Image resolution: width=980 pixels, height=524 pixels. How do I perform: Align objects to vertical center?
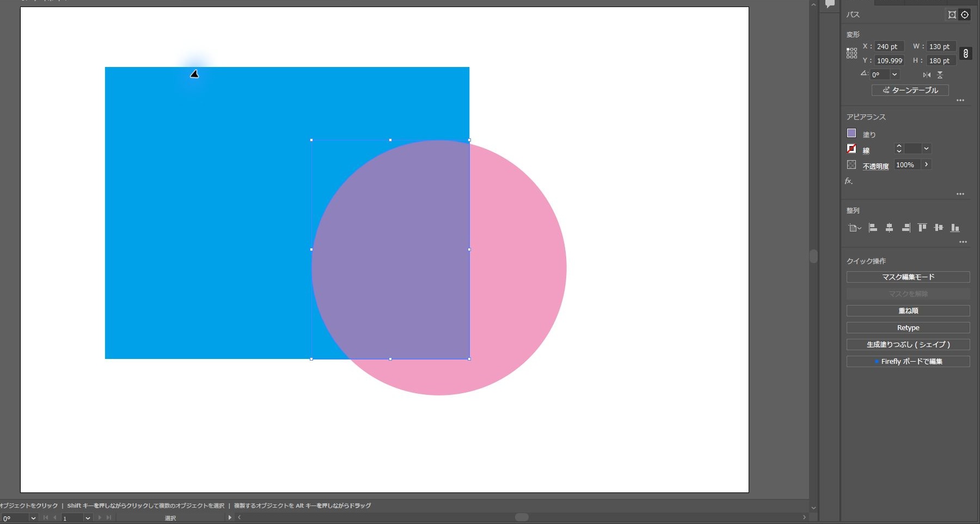pyautogui.click(x=939, y=228)
